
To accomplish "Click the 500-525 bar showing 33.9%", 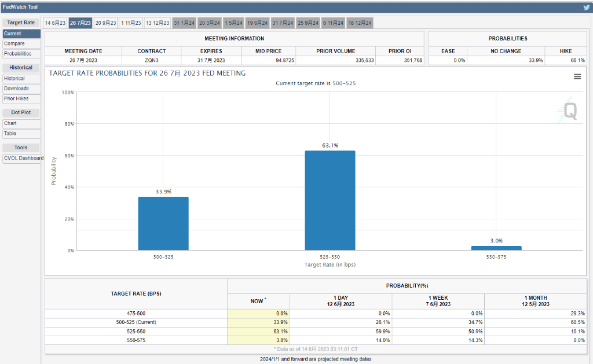I will click(x=163, y=223).
